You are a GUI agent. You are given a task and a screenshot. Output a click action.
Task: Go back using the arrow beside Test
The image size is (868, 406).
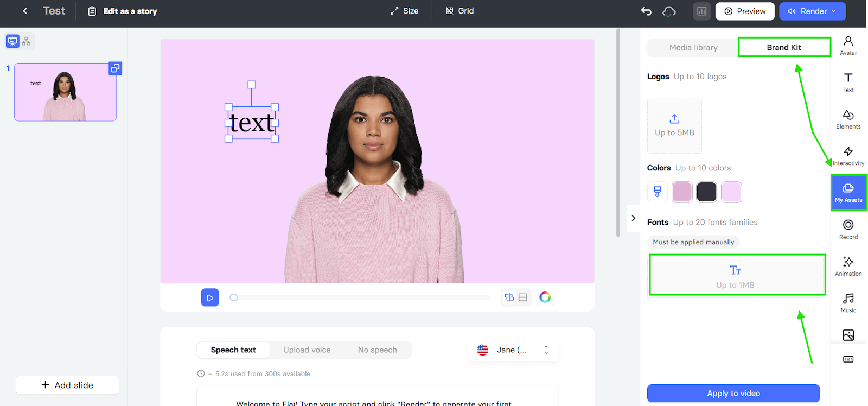tap(25, 11)
